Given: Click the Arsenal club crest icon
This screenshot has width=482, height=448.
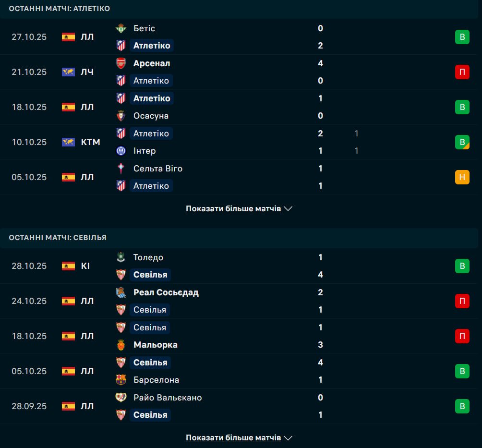Looking at the screenshot, I should pyautogui.click(x=121, y=63).
